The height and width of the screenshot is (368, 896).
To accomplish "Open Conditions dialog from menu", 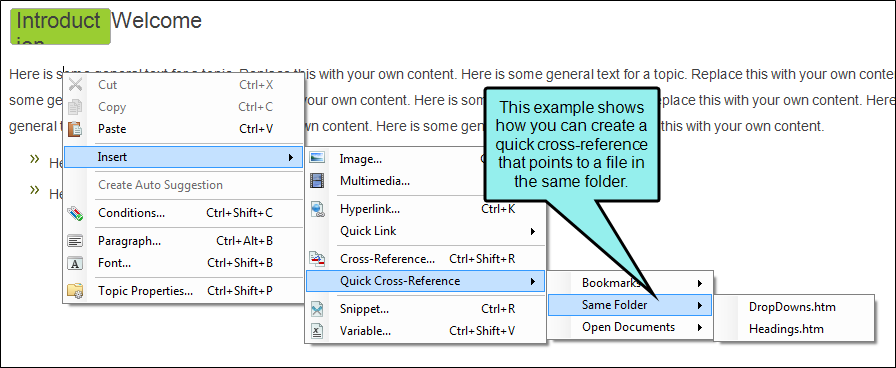I will (183, 213).
